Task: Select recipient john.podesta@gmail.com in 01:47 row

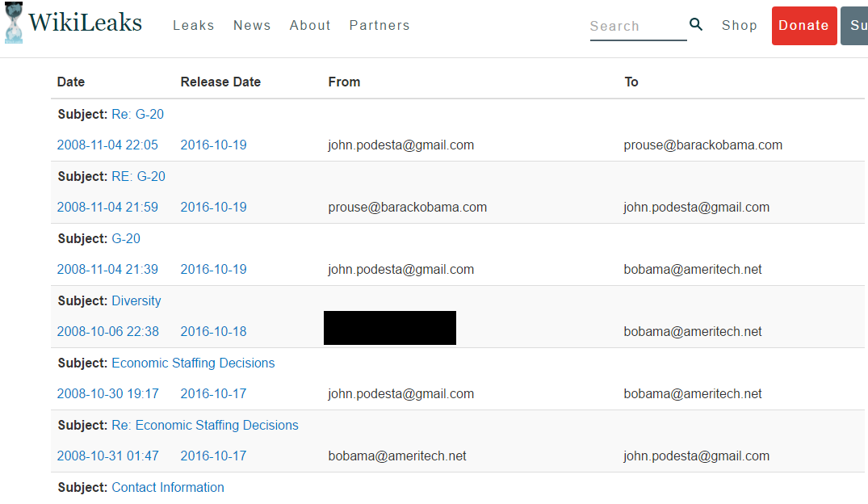Action: click(696, 456)
